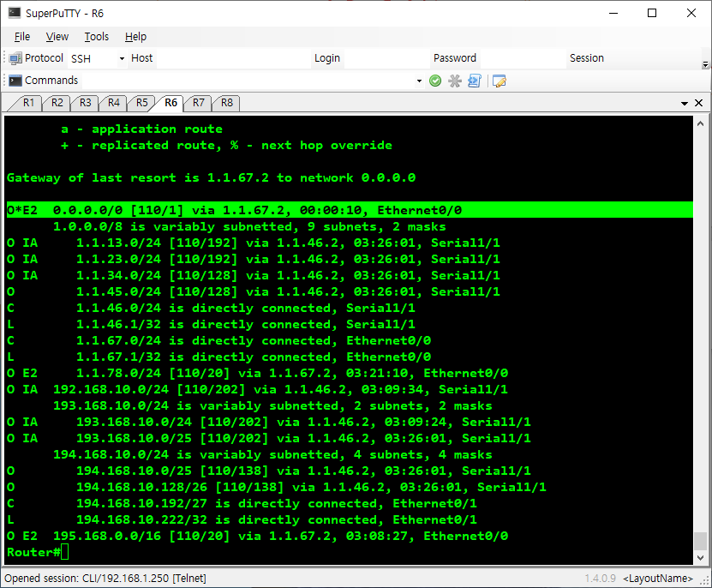
Task: Click the 'Gateway of last resort' line
Action: pyautogui.click(x=211, y=177)
